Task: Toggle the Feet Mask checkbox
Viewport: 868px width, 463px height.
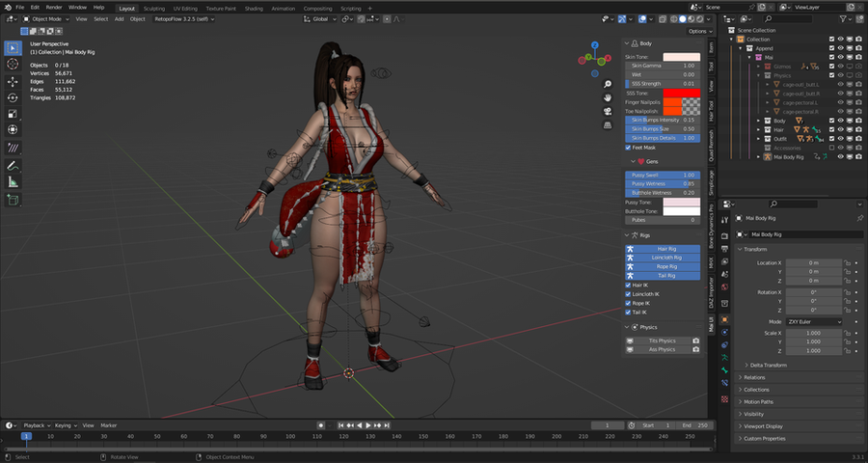Action: [x=628, y=148]
